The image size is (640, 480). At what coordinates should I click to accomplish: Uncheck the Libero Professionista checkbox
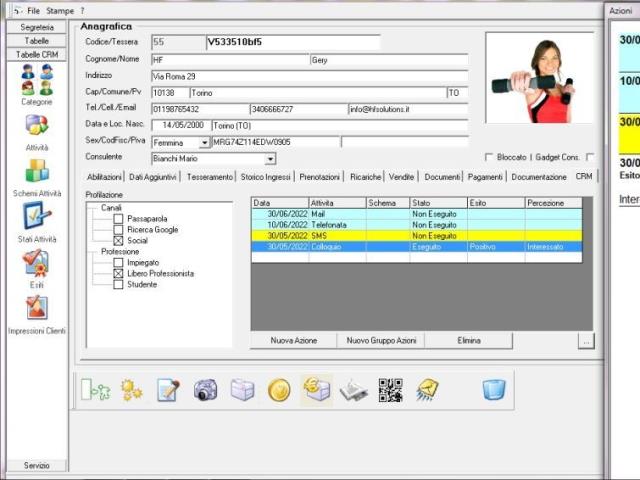[118, 273]
